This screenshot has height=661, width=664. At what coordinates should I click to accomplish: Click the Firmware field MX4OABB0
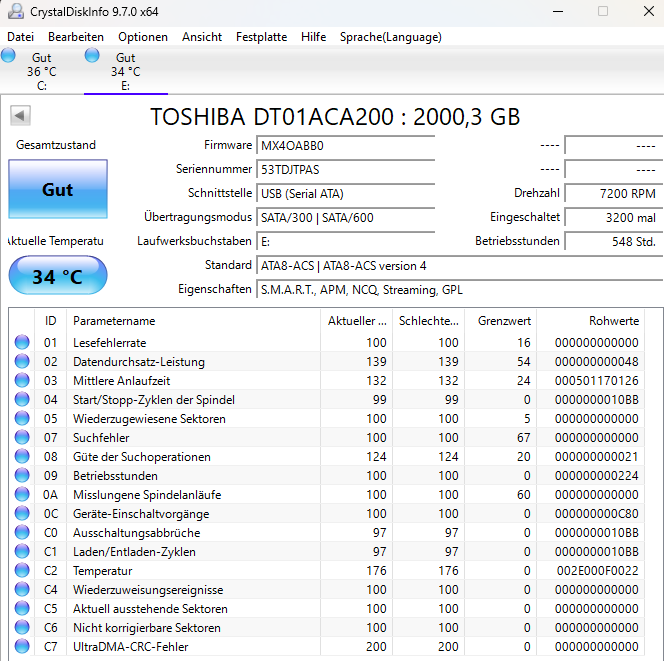(x=346, y=146)
